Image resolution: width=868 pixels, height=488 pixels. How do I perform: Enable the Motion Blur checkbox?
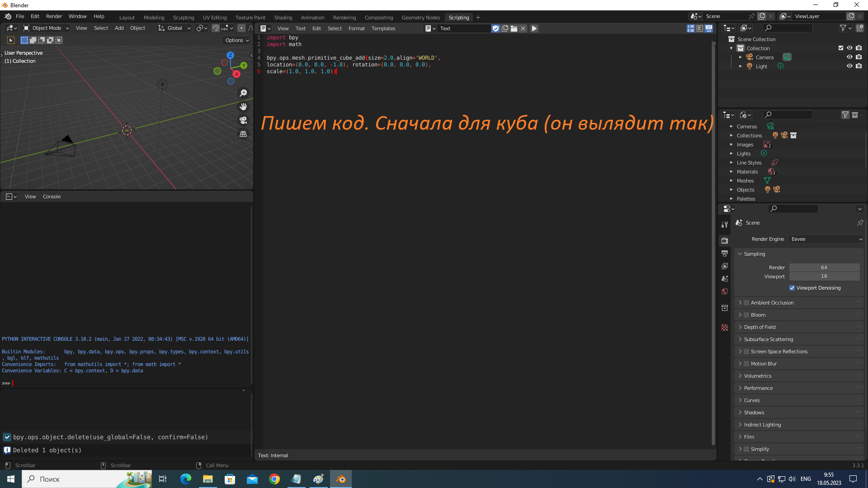click(x=746, y=364)
